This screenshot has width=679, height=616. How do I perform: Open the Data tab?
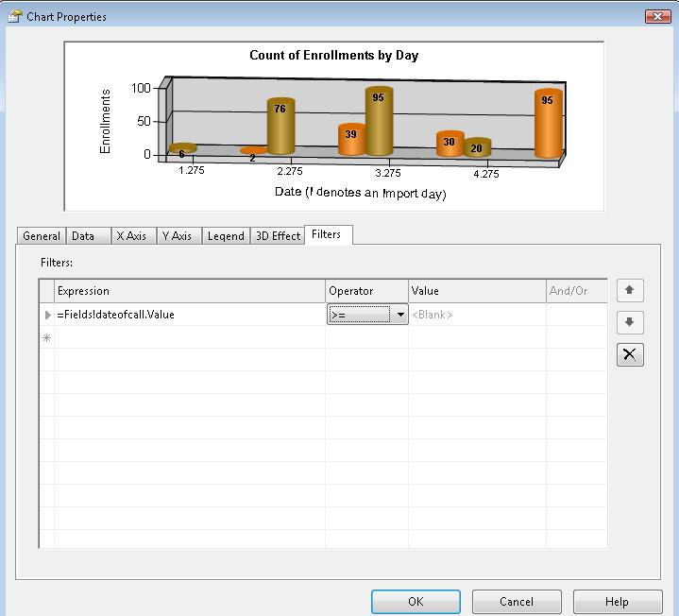pos(83,236)
